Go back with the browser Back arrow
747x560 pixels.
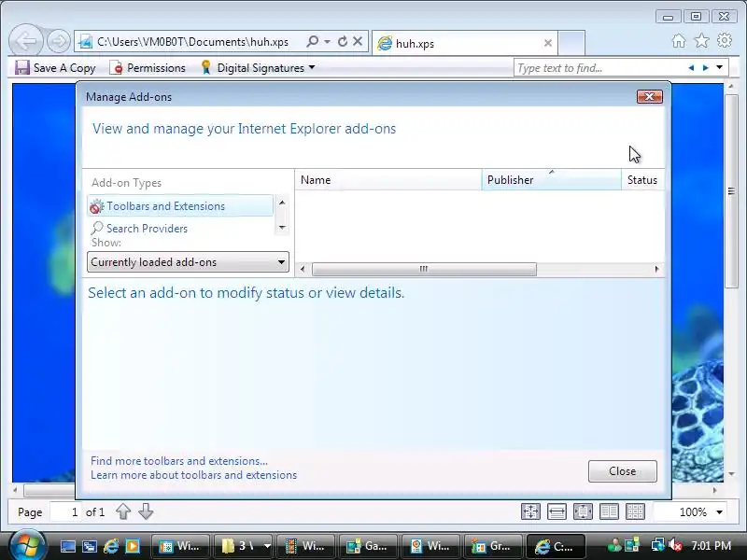point(26,41)
